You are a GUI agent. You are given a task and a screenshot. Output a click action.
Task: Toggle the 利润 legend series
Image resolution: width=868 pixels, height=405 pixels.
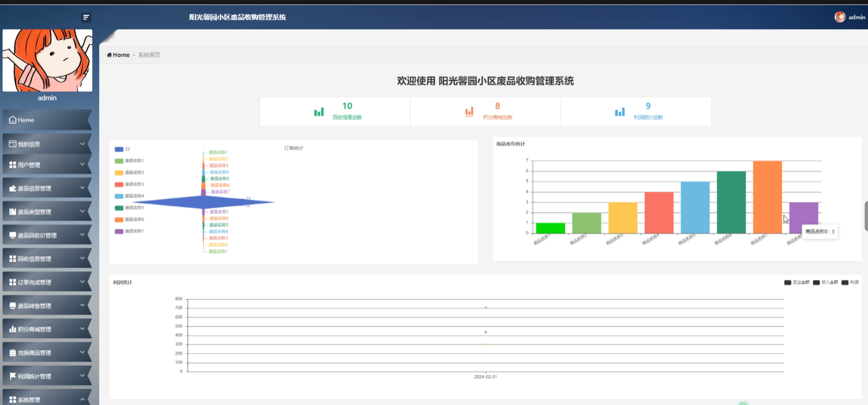pos(850,283)
